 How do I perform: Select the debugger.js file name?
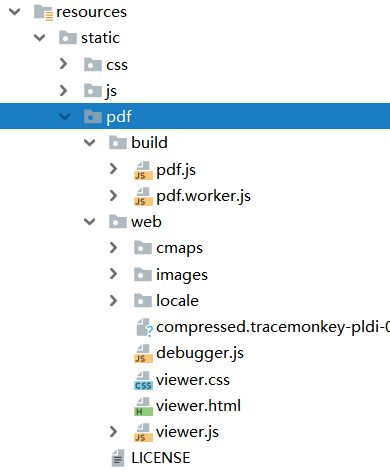pyautogui.click(x=200, y=353)
